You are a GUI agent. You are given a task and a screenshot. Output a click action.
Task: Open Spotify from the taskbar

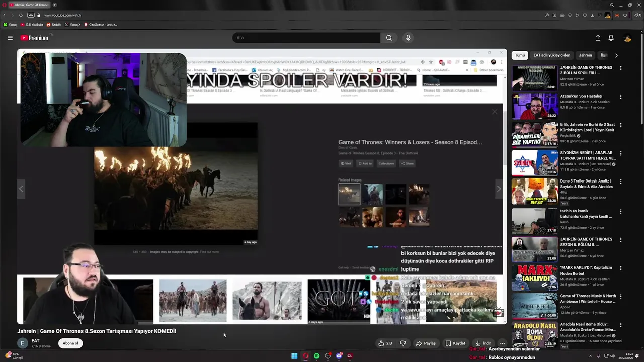pyautogui.click(x=316, y=356)
